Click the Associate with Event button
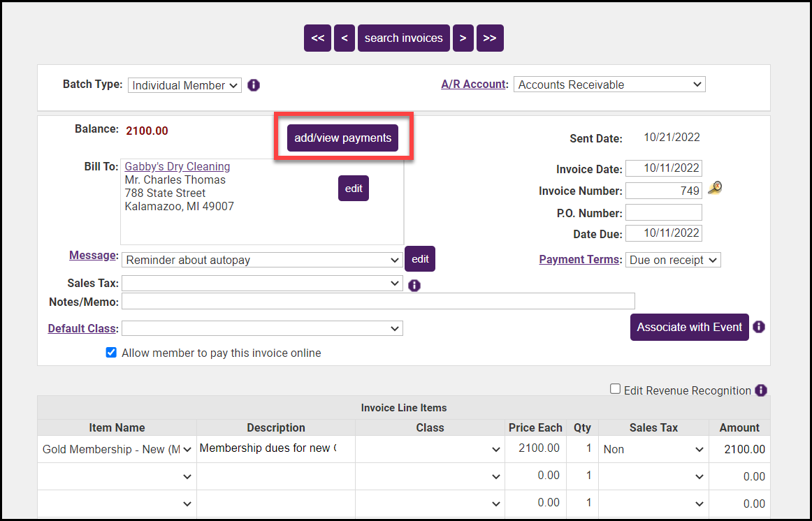 [x=689, y=327]
